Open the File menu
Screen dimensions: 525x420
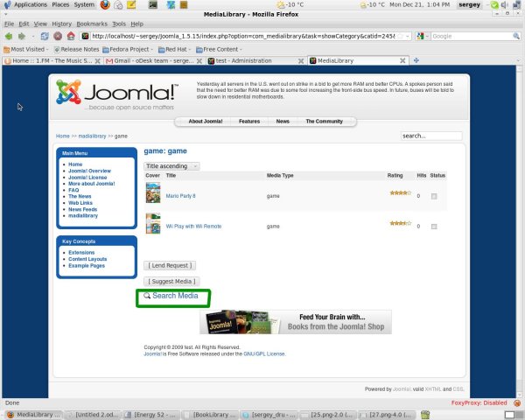point(9,24)
